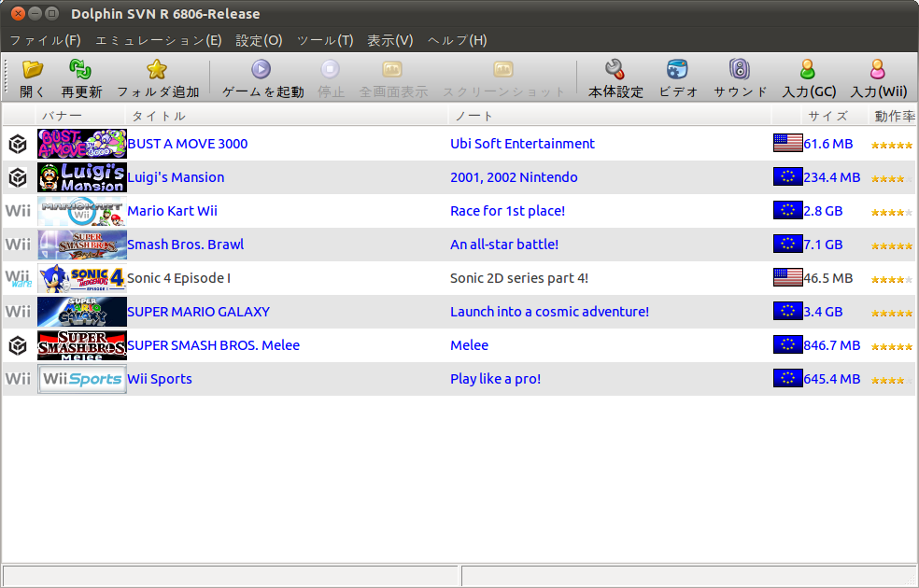Open the ヘルプ(H) menu

coord(457,40)
